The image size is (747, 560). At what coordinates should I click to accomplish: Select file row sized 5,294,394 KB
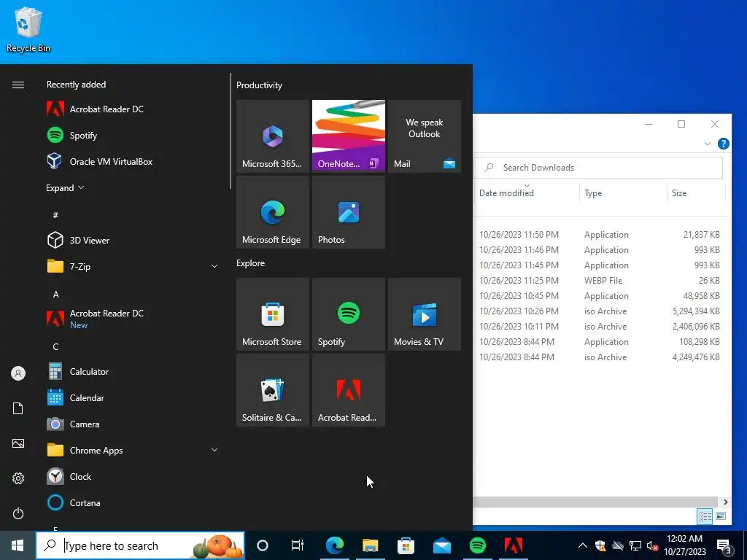(601, 311)
